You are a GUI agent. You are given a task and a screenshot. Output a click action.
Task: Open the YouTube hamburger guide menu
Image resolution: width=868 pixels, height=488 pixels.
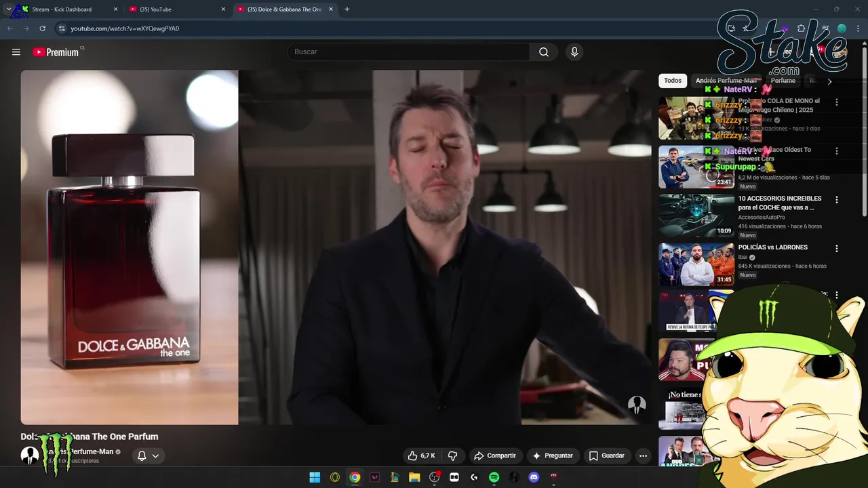pos(16,52)
